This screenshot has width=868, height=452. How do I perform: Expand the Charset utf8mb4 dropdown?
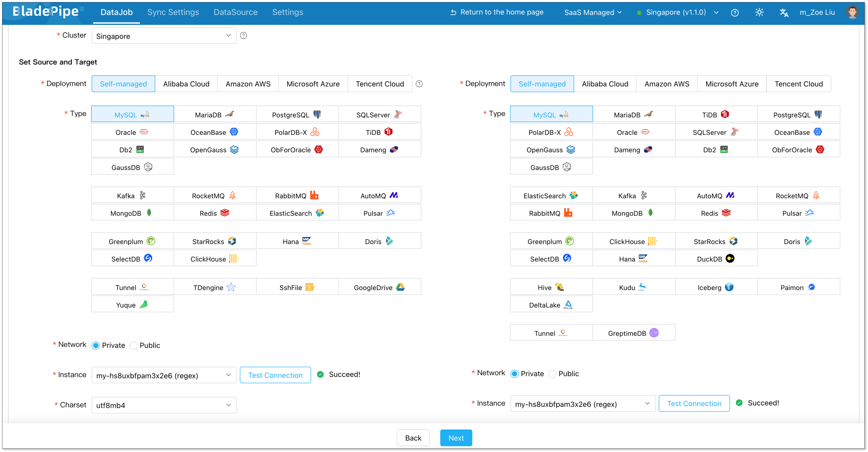point(164,405)
